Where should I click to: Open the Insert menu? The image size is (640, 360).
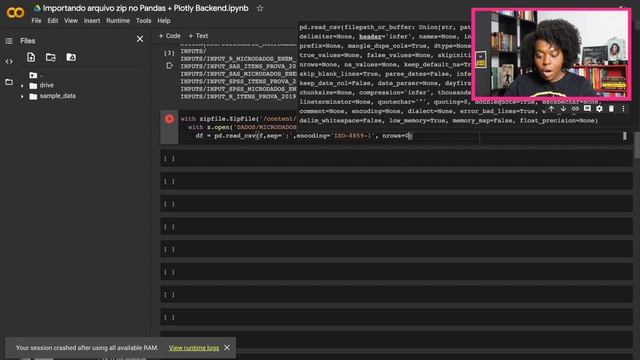coord(92,21)
